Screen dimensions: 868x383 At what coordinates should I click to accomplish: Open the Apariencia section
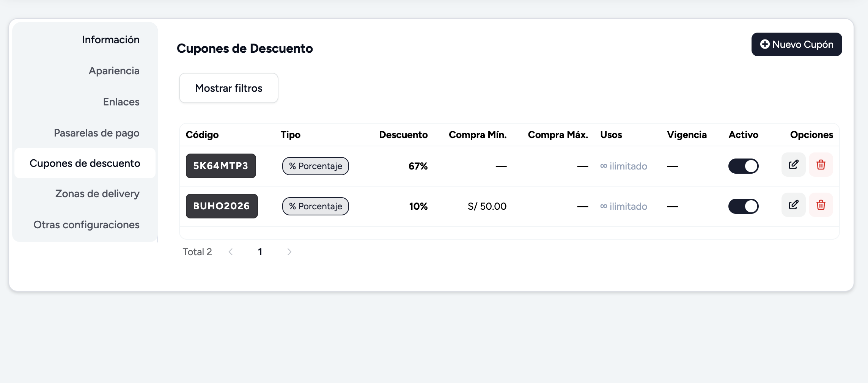pos(114,71)
